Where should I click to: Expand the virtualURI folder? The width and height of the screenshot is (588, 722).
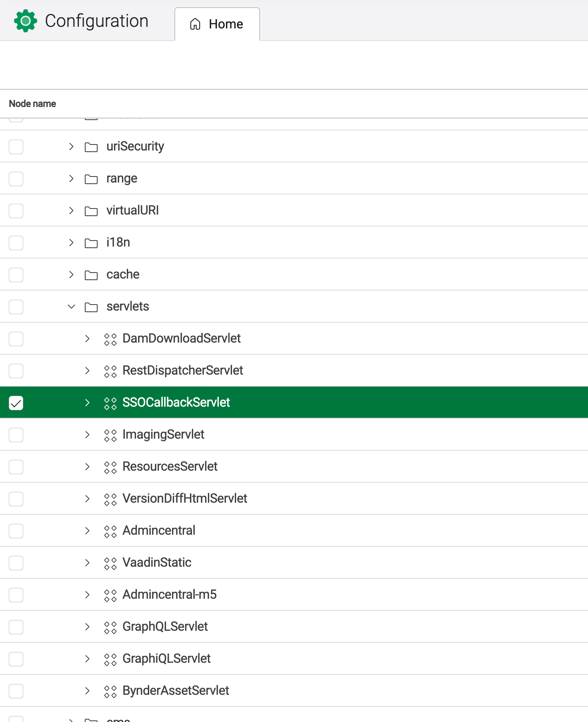(71, 211)
